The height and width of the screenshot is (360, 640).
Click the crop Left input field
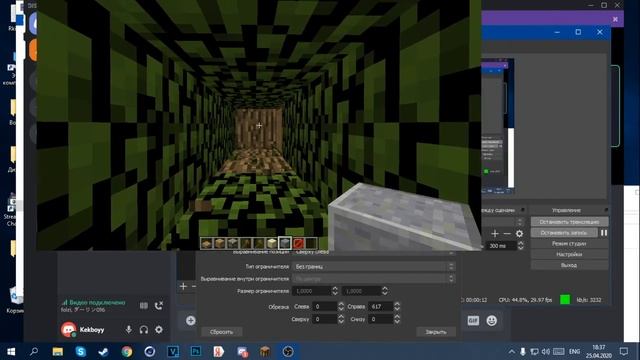[x=325, y=307]
